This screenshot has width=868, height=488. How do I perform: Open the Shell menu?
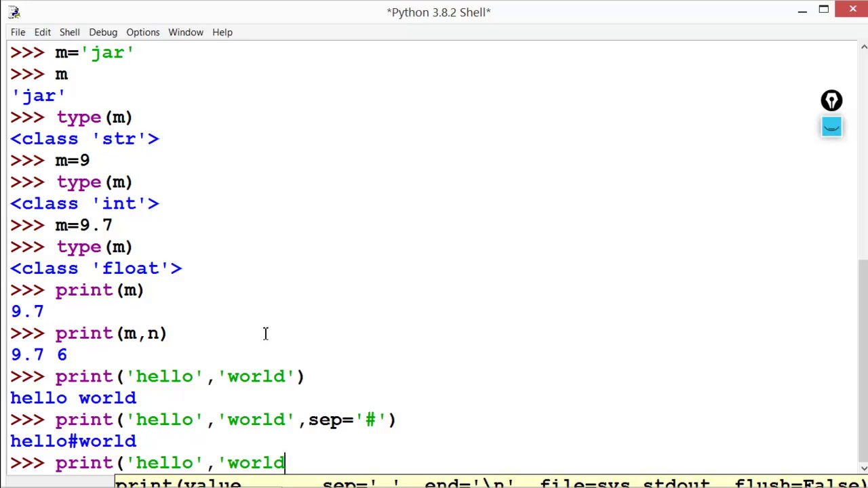[x=69, y=32]
